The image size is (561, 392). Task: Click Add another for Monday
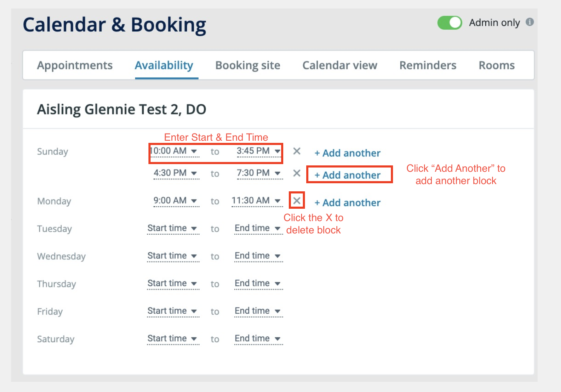point(347,202)
